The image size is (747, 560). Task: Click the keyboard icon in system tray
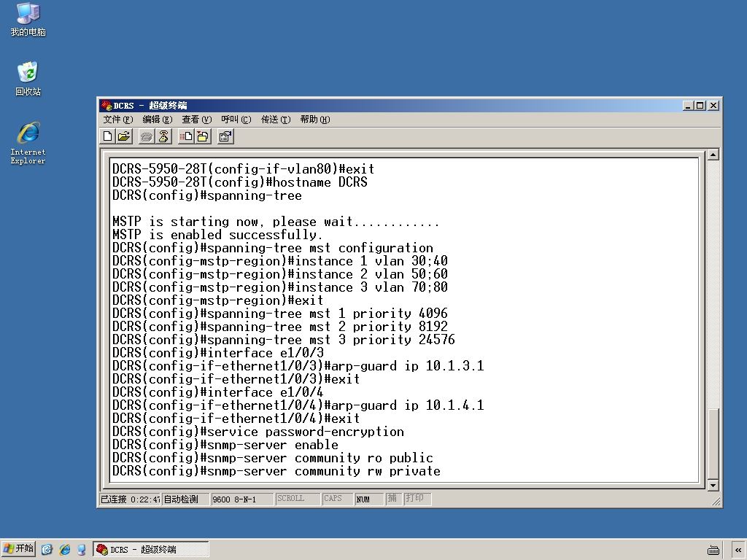pos(713,550)
